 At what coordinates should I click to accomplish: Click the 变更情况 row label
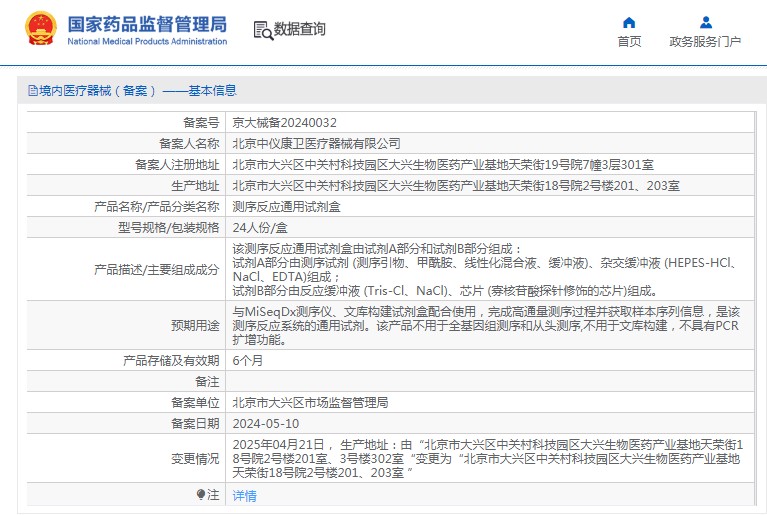coord(195,458)
